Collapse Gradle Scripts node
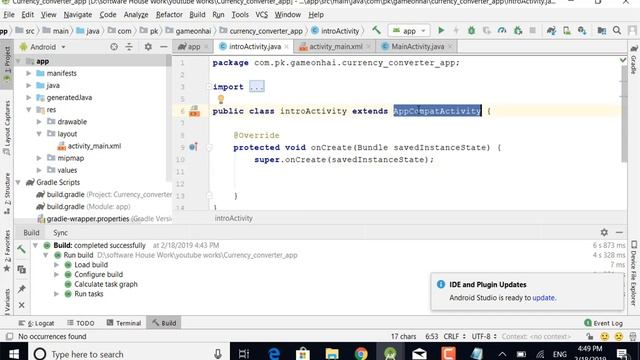640x360 pixels. pyautogui.click(x=18, y=182)
